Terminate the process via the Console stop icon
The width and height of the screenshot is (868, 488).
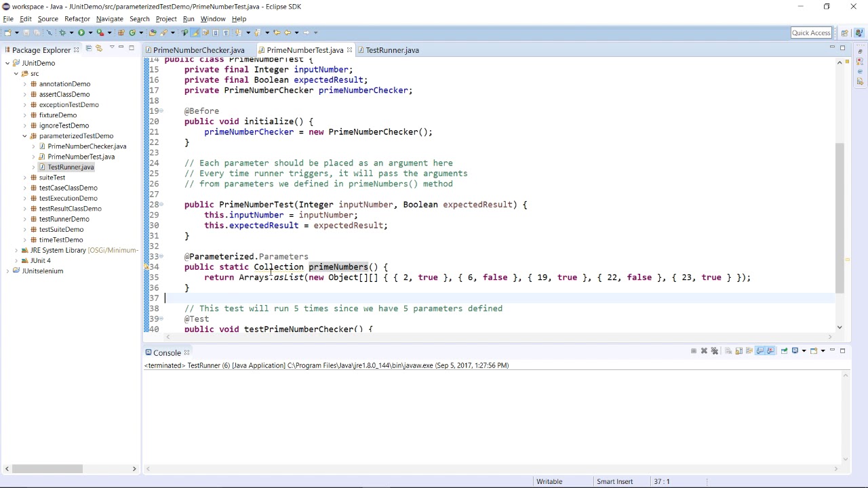694,350
